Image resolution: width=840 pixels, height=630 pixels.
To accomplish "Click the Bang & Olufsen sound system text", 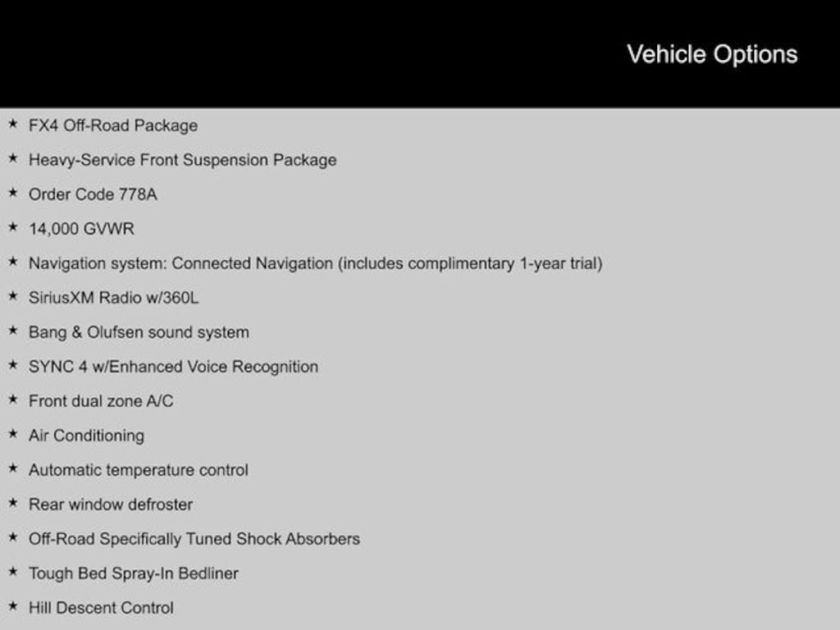I will (x=139, y=332).
